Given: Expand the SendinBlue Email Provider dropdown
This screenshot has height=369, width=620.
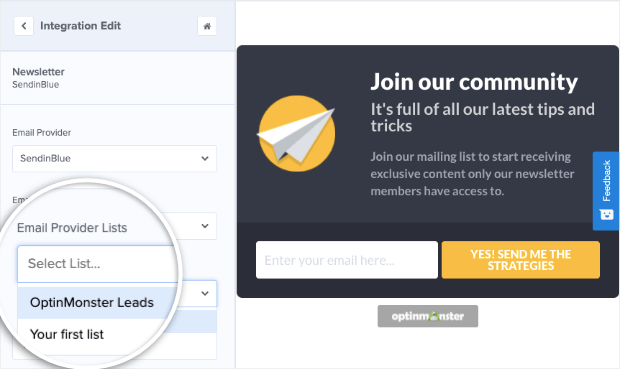Looking at the screenshot, I should coord(114,159).
